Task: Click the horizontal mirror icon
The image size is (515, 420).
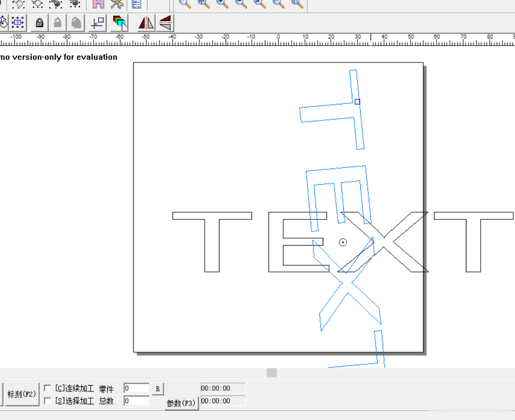Action: coord(146,23)
